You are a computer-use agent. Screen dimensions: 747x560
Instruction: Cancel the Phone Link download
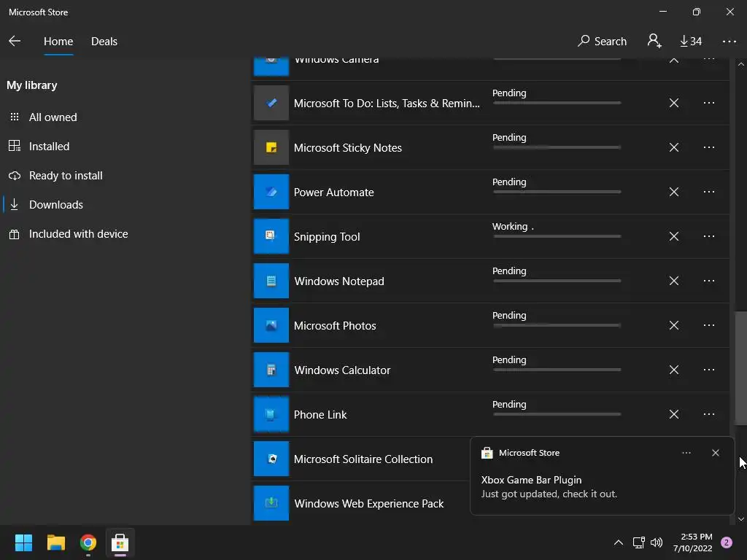673,414
